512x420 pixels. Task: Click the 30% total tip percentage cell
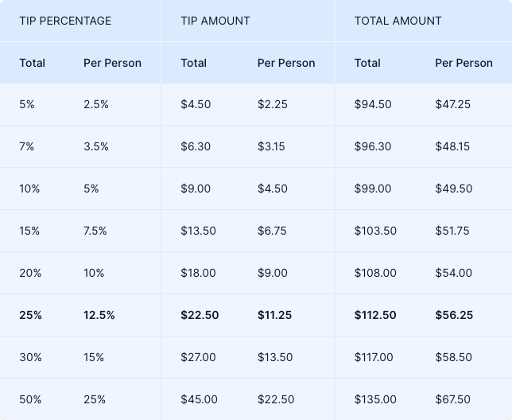(x=31, y=357)
